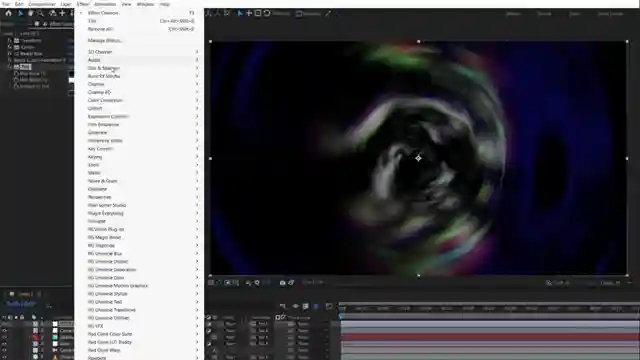
Task: Open the Window menu in the menu bar
Action: pyautogui.click(x=145, y=4)
